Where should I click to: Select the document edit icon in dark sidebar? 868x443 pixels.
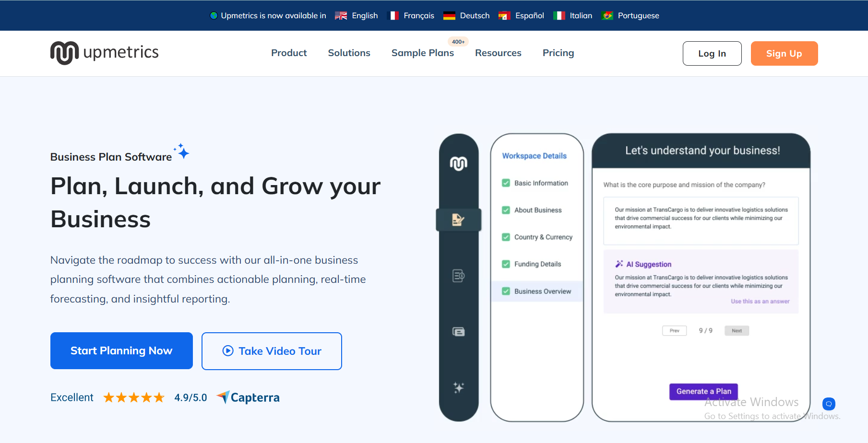(x=458, y=220)
